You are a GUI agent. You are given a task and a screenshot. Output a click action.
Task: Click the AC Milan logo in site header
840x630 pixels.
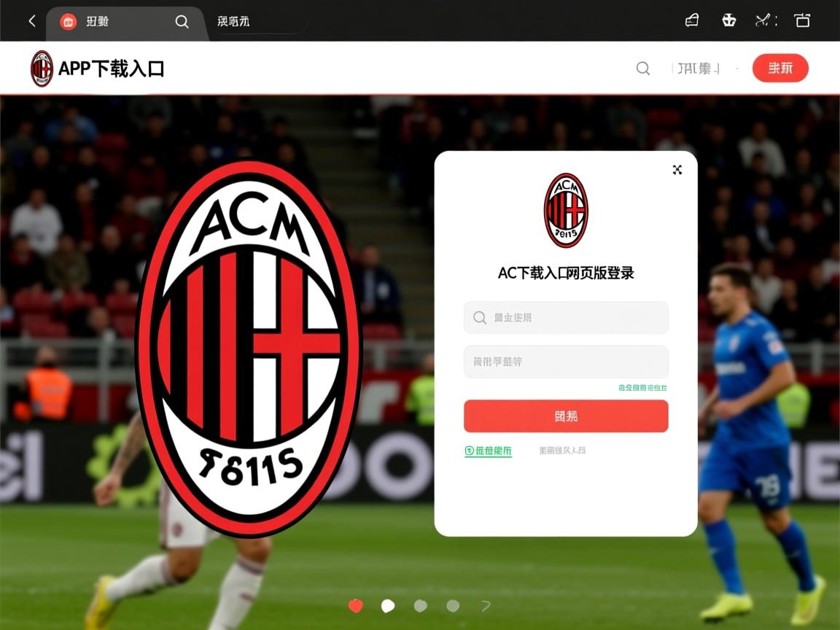(42, 69)
